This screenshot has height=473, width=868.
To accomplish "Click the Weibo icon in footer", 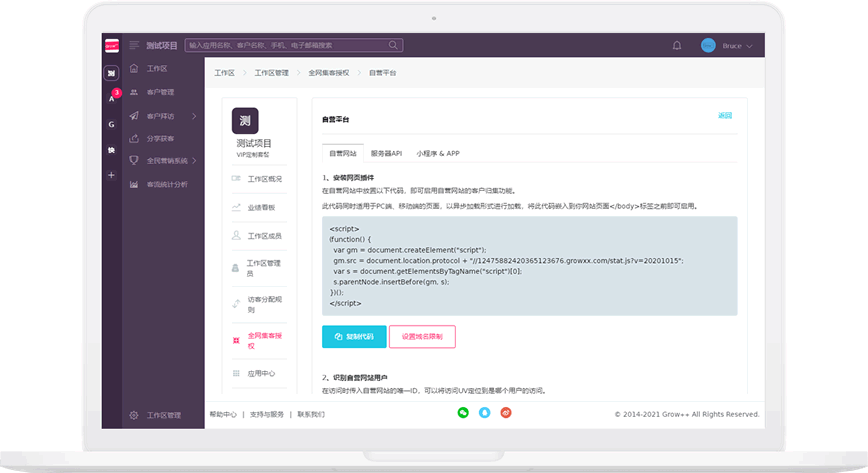I will 506,412.
